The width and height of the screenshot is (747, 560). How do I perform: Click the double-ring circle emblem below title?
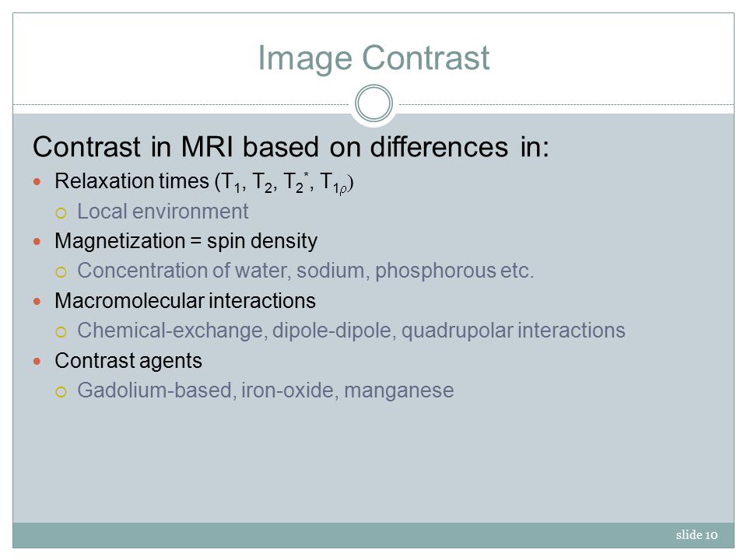tap(374, 103)
